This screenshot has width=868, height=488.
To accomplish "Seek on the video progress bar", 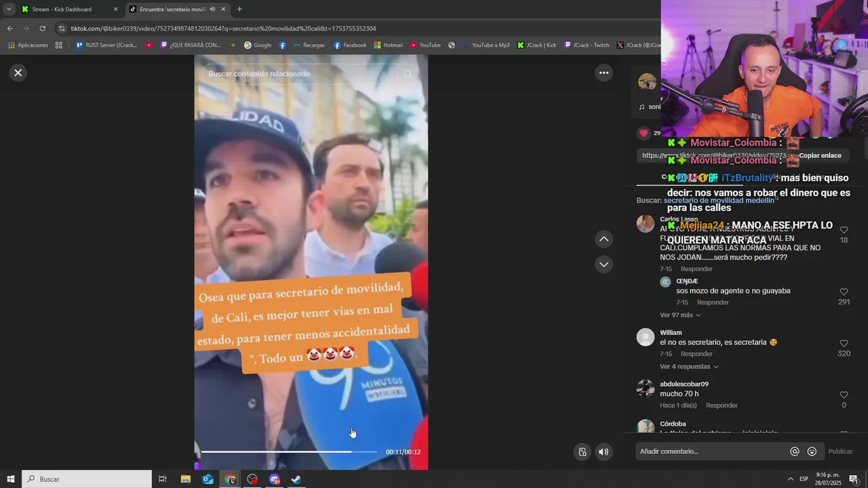I will tap(289, 451).
